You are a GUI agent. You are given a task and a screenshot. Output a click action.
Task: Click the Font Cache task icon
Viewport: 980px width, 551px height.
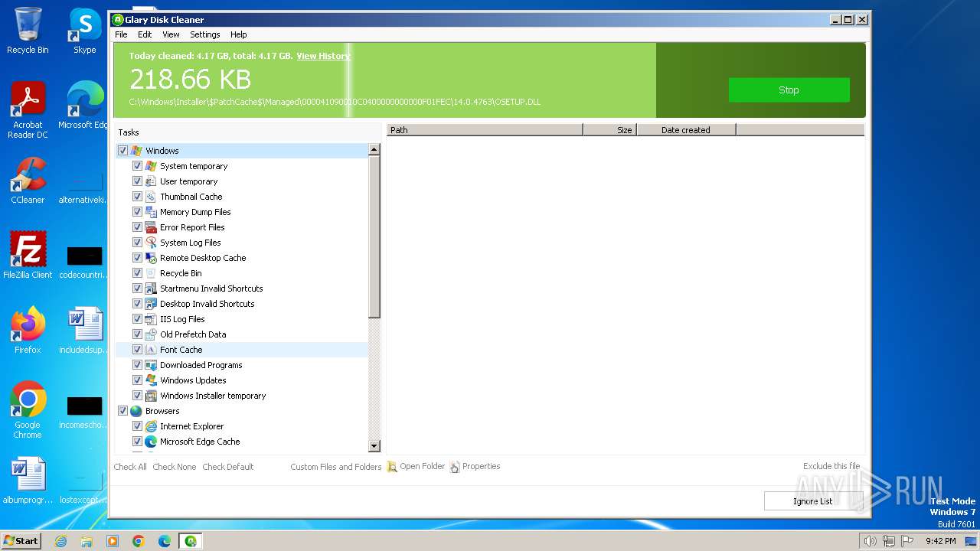coord(151,350)
